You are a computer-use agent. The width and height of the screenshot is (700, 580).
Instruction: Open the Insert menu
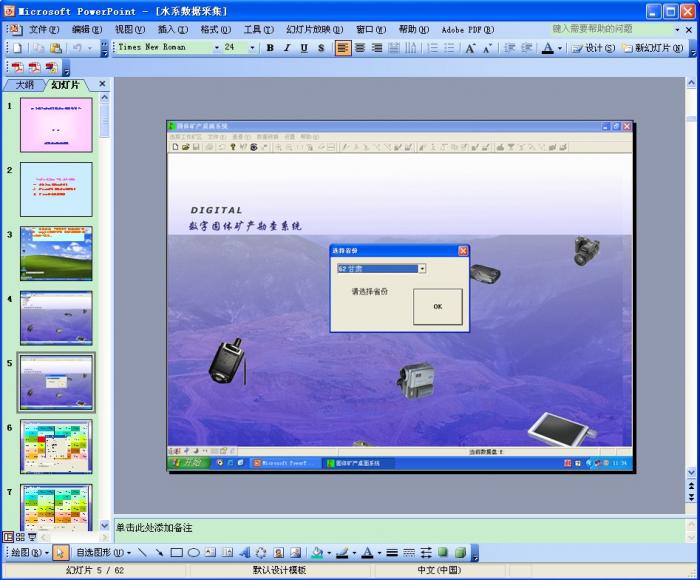coord(172,29)
